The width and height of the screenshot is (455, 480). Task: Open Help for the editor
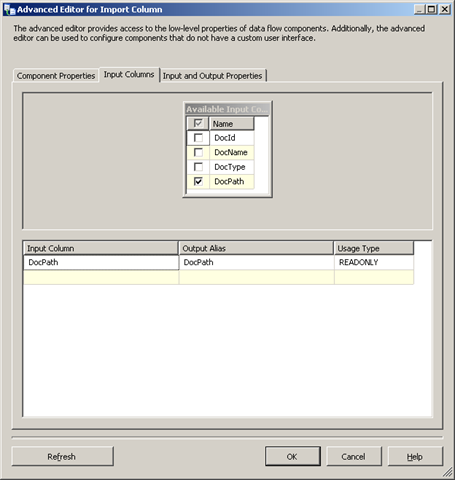pos(415,456)
